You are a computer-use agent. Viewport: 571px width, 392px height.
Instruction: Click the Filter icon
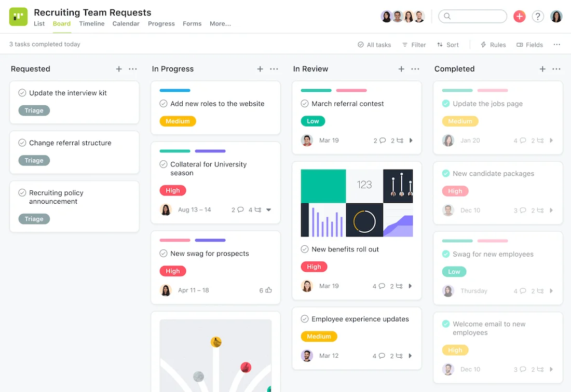tap(404, 45)
